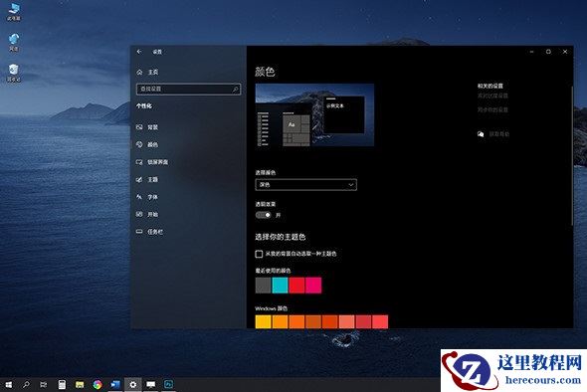Switch to Photoshop on the taskbar

169,384
